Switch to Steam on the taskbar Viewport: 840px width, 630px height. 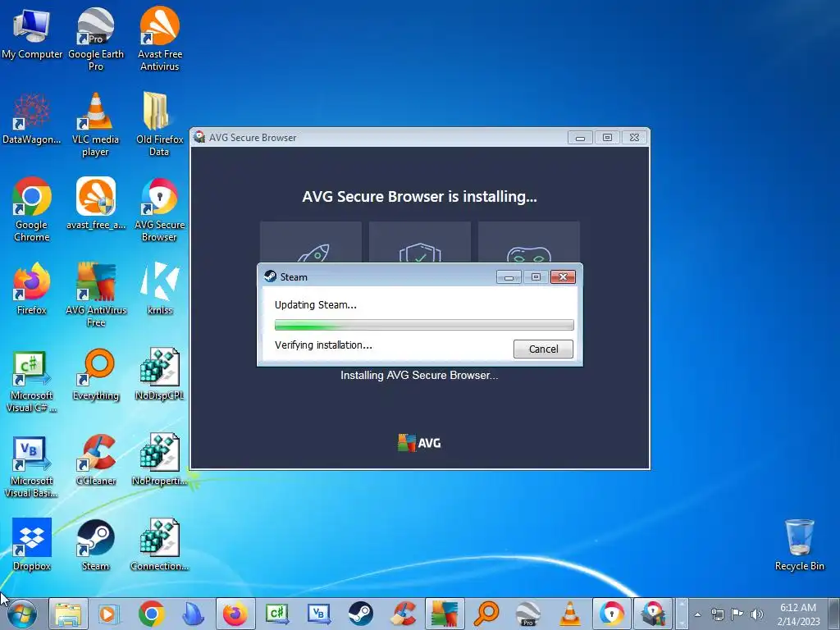[361, 614]
